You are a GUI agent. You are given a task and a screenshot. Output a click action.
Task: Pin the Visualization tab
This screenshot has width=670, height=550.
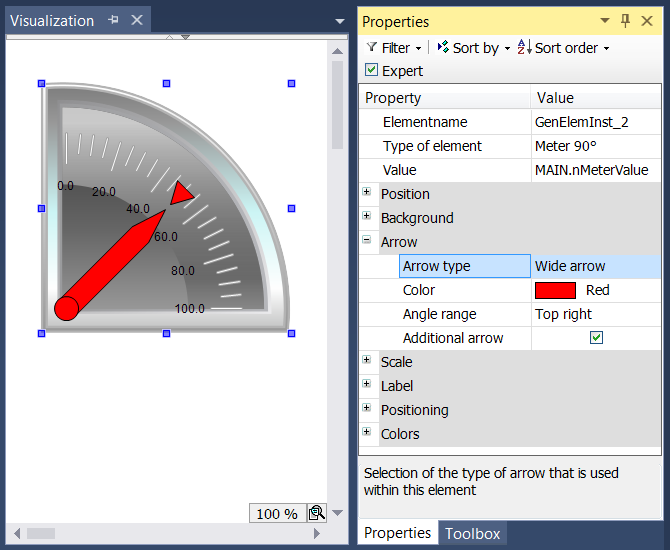pyautogui.click(x=113, y=20)
